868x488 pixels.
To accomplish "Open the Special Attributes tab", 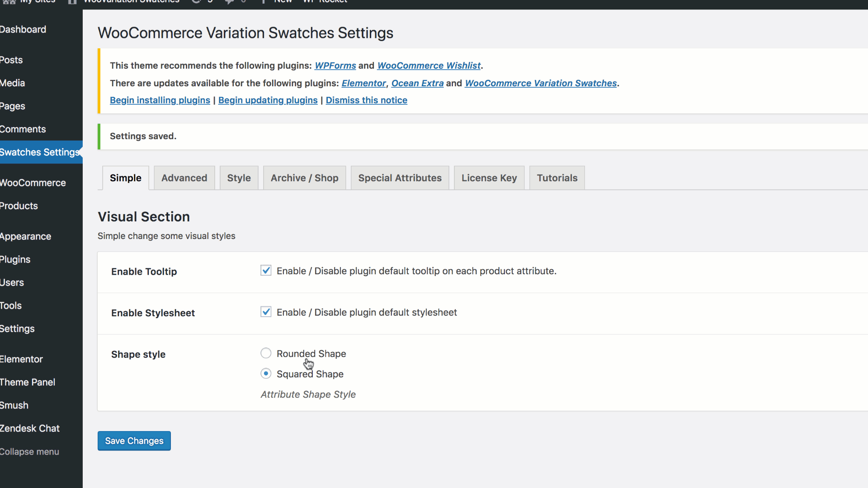I will [x=400, y=178].
